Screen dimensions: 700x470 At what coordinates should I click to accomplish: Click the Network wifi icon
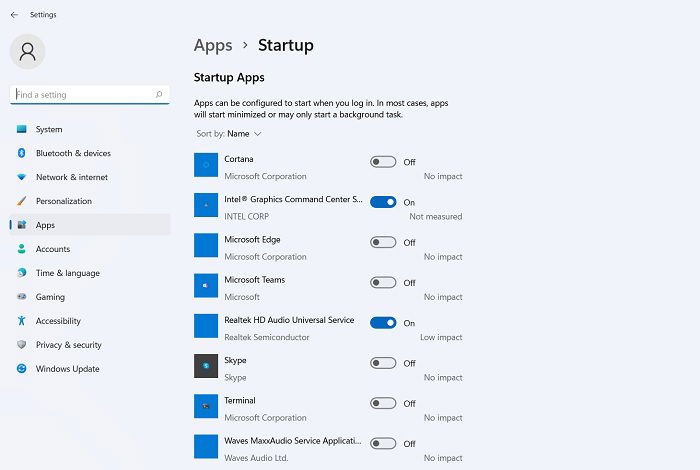(21, 177)
